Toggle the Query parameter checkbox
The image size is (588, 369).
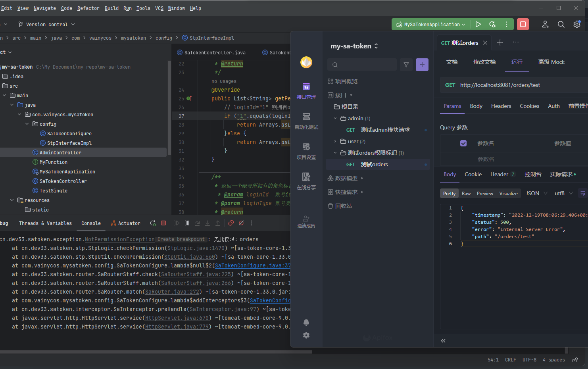tap(463, 143)
